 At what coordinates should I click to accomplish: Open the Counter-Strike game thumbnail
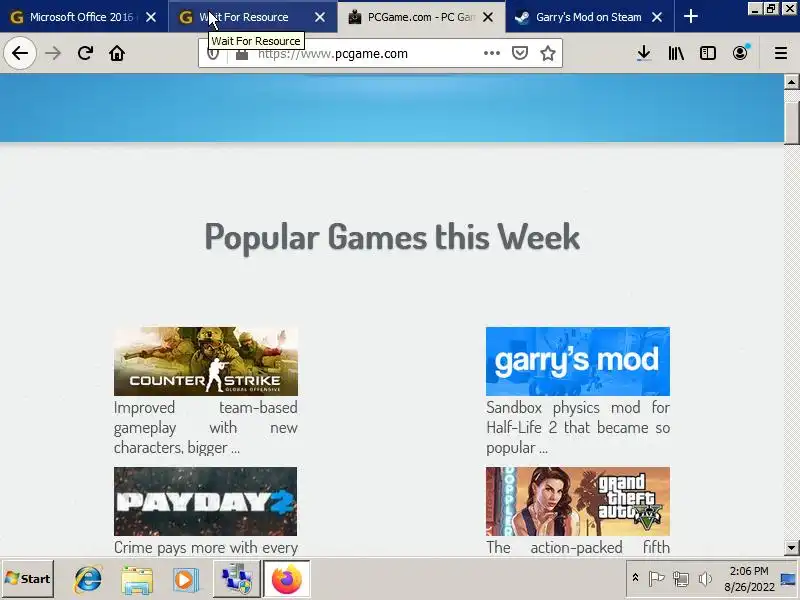coord(206,361)
